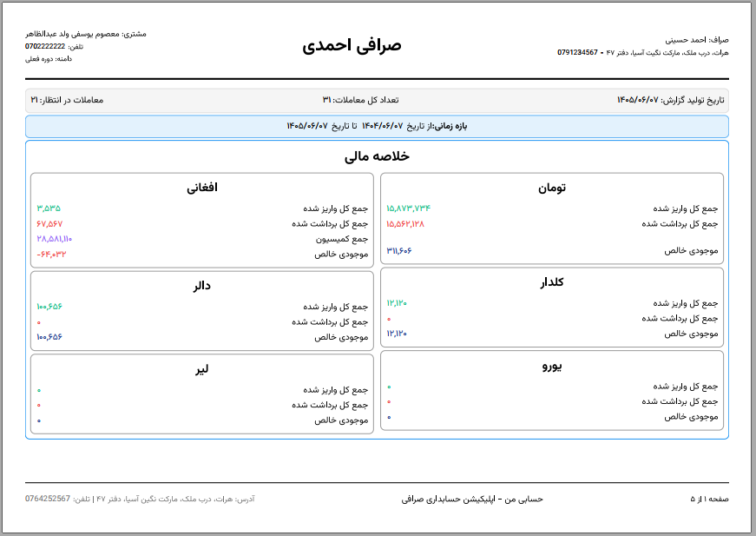Image resolution: width=756 pixels, height=536 pixels.
Task: Click the header phone number 0791234567
Action: click(577, 52)
